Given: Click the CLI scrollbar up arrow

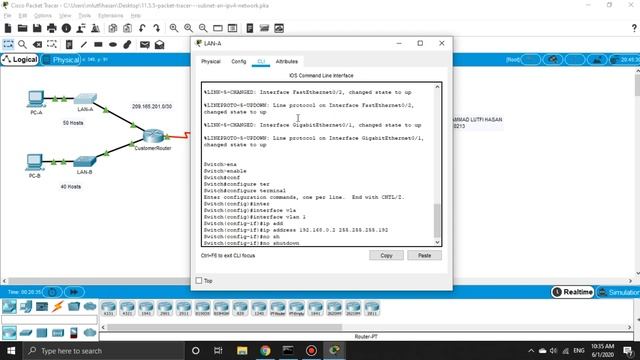Looking at the screenshot, I should [437, 87].
